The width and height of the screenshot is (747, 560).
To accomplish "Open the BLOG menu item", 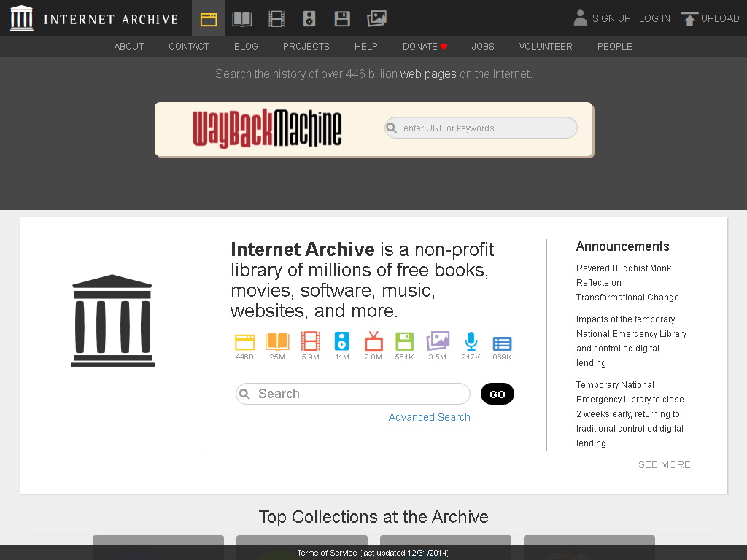I will [246, 47].
